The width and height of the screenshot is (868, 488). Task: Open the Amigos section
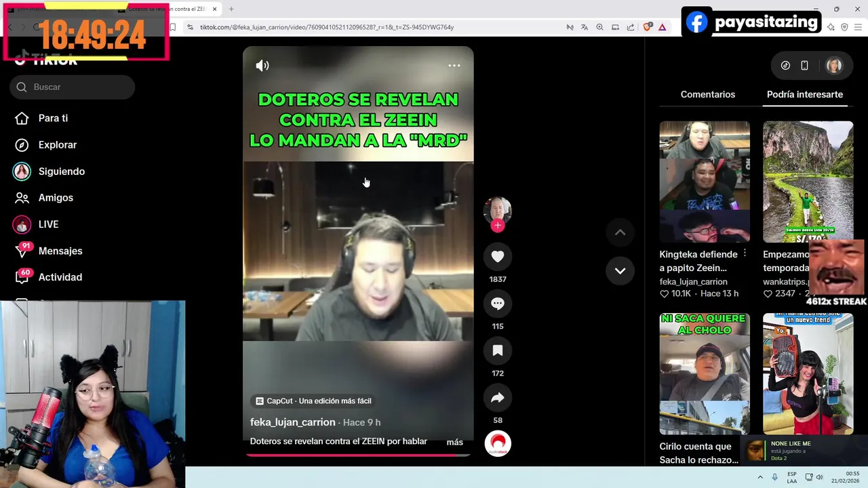(56, 198)
